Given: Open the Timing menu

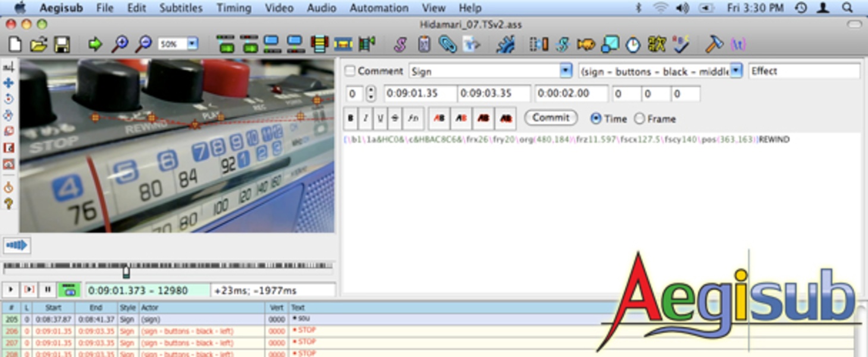Looking at the screenshot, I should coord(233,8).
